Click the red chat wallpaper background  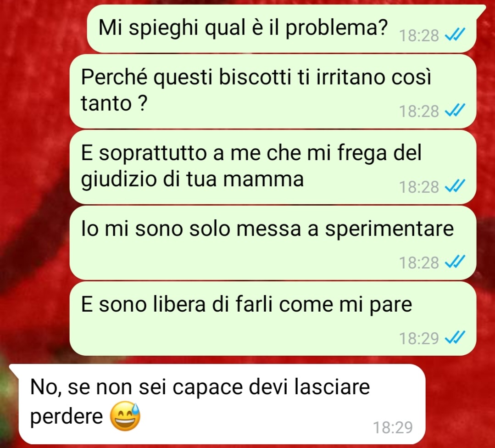pyautogui.click(x=35, y=190)
